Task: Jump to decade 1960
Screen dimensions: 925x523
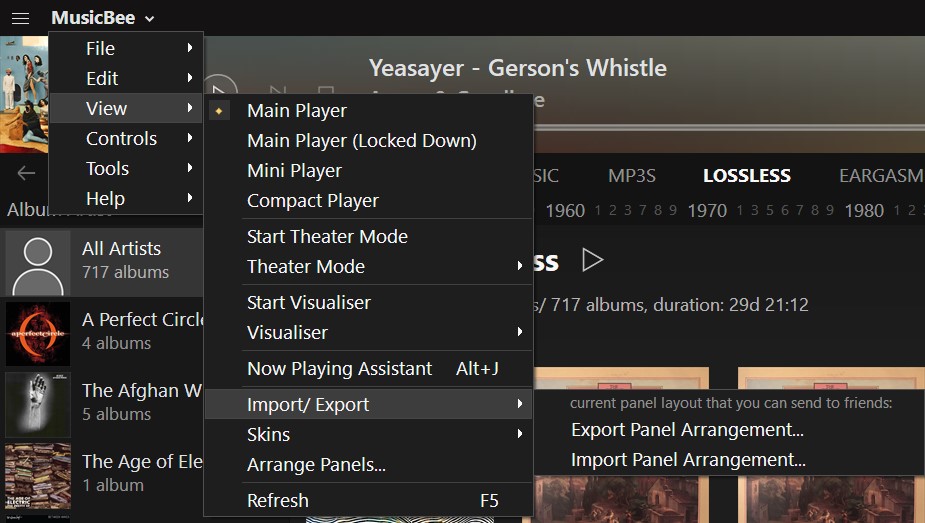Action: pos(565,211)
